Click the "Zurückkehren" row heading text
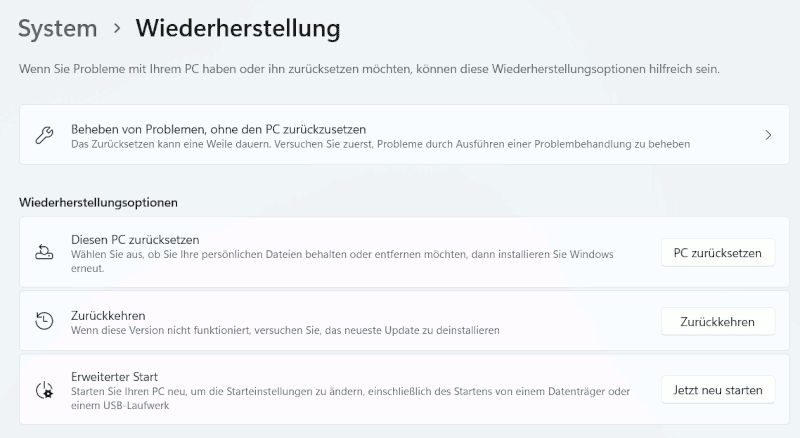This screenshot has height=438, width=800. [108, 315]
